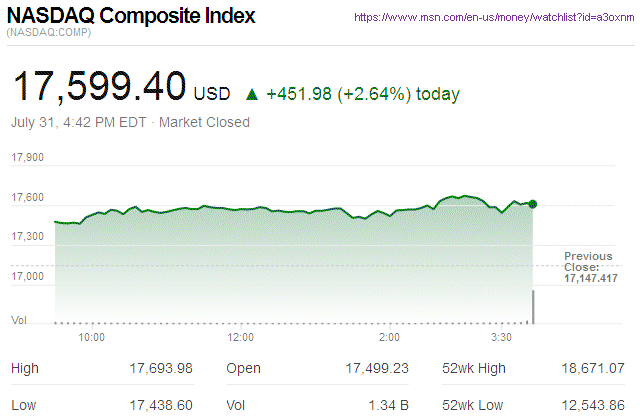Click the High value 17,693.98
The width and height of the screenshot is (640, 420).
point(160,369)
